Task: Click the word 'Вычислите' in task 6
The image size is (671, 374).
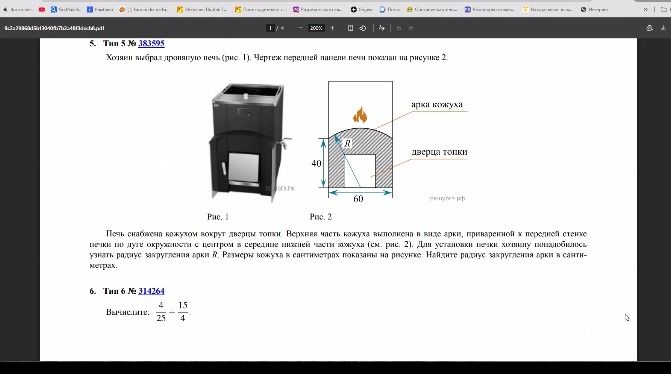Action: tap(128, 312)
